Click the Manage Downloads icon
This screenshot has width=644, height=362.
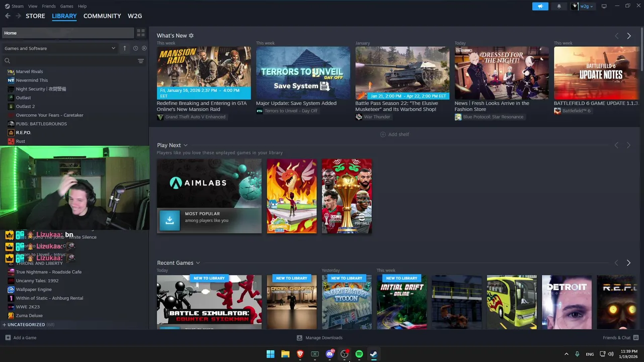pyautogui.click(x=299, y=338)
